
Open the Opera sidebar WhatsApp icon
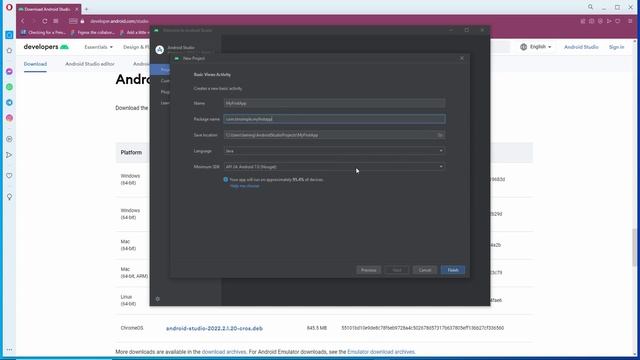coord(9,87)
